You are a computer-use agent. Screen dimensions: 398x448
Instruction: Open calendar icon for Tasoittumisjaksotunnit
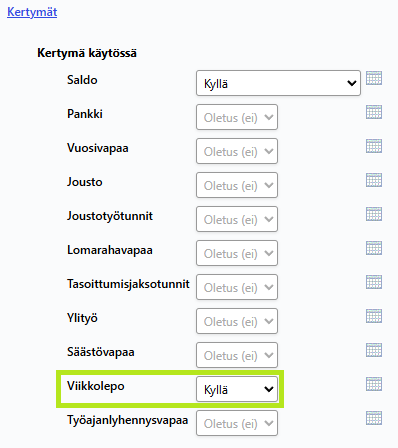tap(374, 282)
